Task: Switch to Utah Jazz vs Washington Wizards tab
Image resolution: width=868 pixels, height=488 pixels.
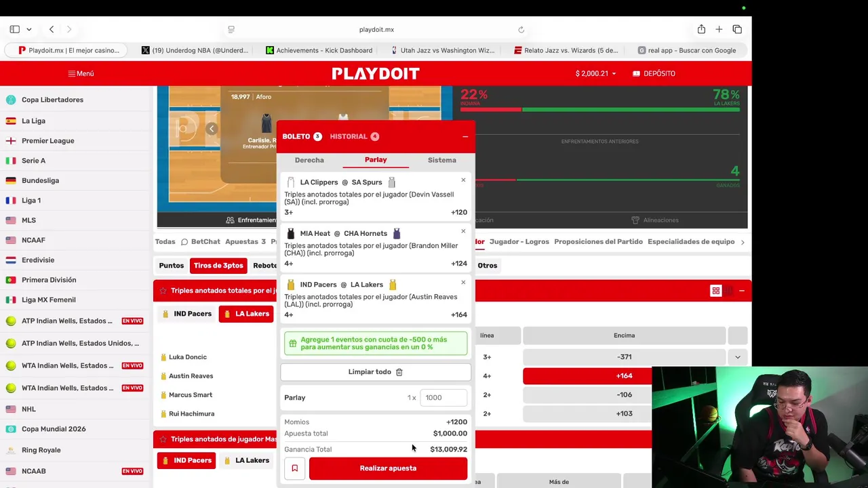Action: (x=443, y=50)
